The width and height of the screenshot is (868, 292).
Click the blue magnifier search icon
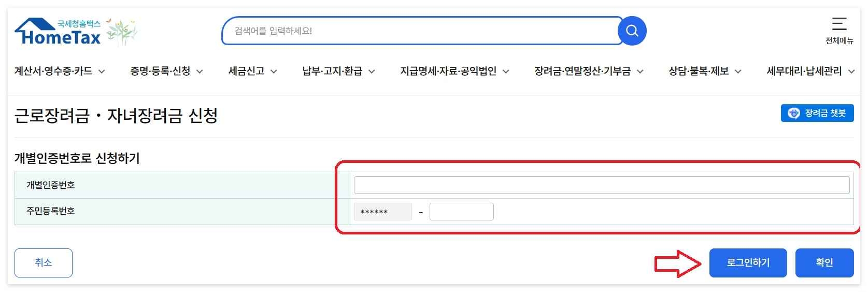pos(632,31)
